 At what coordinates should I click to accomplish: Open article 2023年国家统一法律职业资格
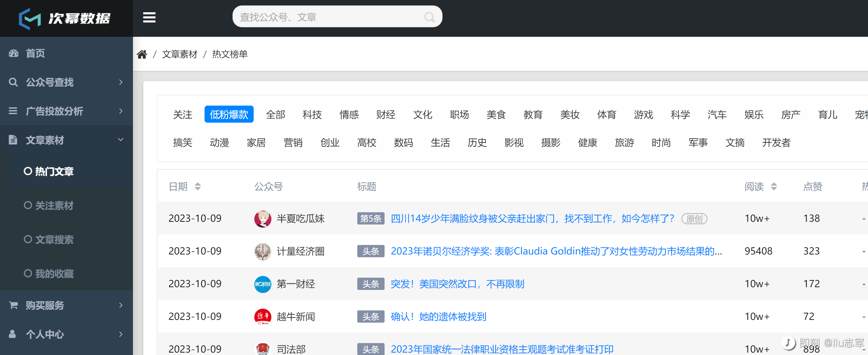(x=502, y=349)
